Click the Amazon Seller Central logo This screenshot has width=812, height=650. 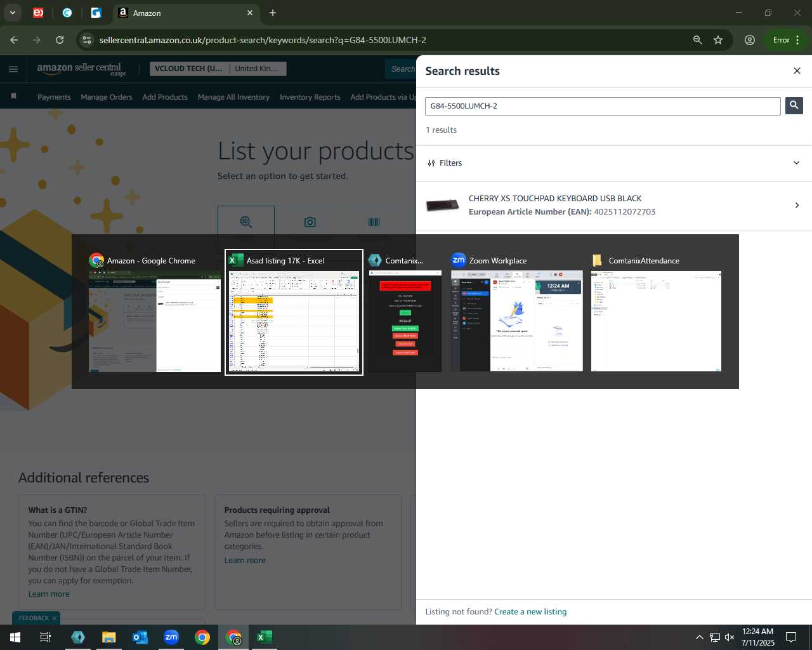click(x=81, y=69)
